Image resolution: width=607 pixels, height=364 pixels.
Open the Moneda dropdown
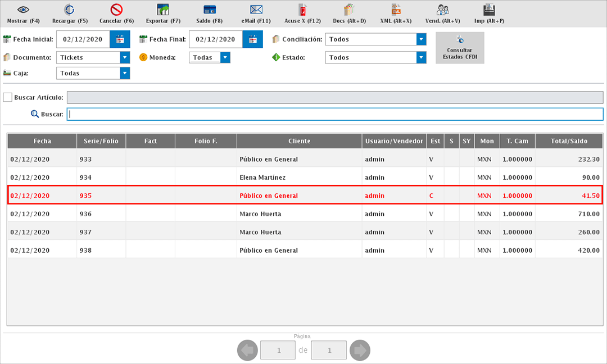pyautogui.click(x=225, y=57)
